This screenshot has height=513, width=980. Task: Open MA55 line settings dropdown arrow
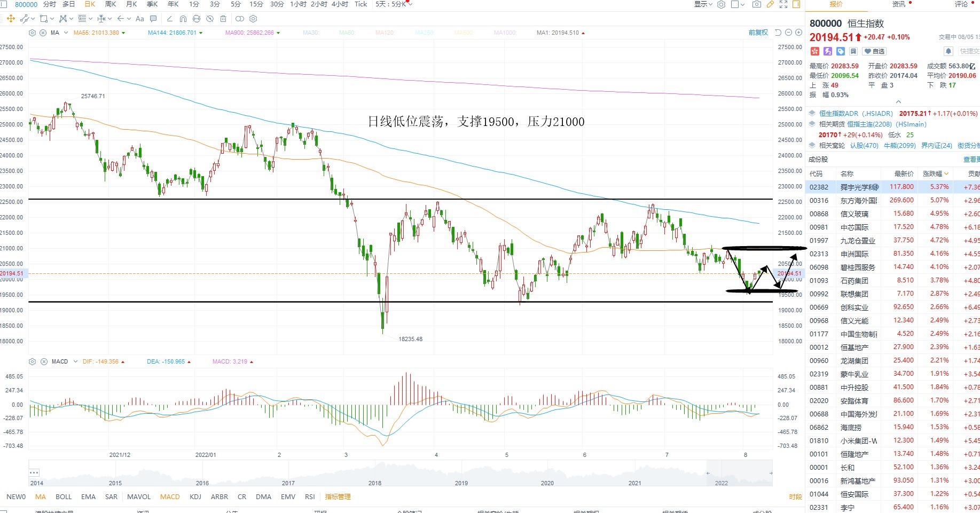123,33
